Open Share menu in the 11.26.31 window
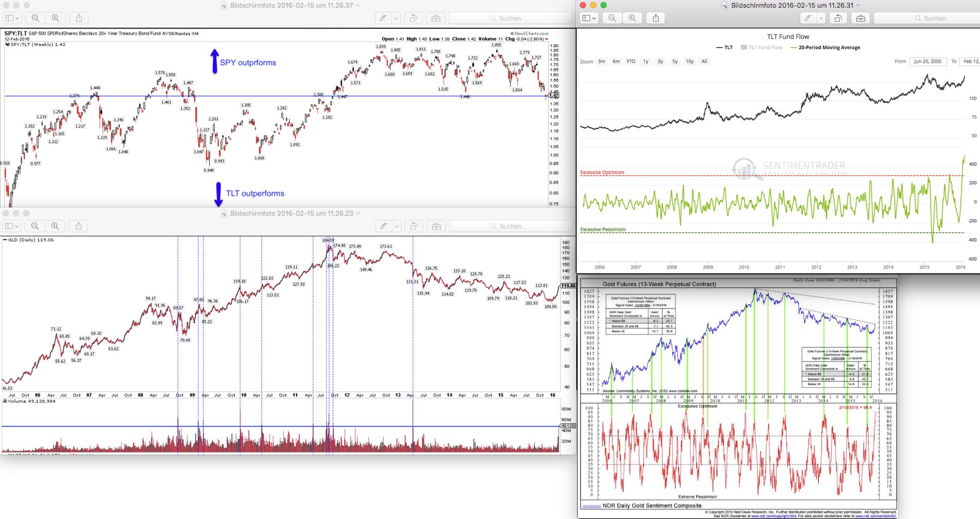This screenshot has height=519, width=980. click(x=656, y=18)
